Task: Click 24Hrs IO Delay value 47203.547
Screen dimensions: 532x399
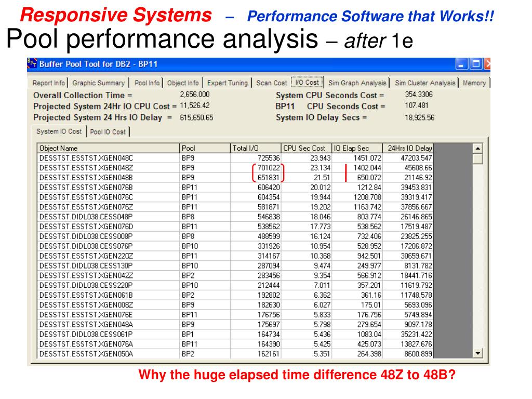Action: click(416, 158)
